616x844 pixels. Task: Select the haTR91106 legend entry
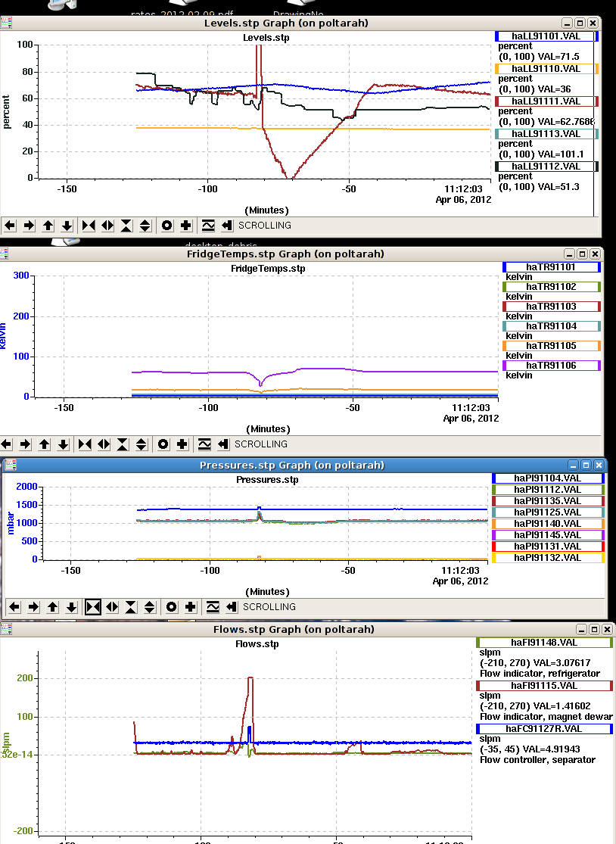click(x=552, y=366)
